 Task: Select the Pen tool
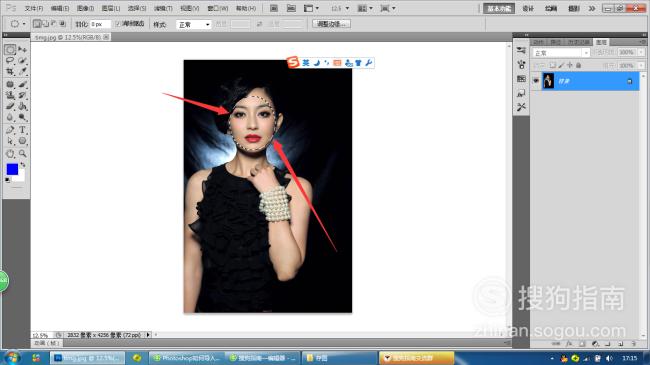(10, 130)
